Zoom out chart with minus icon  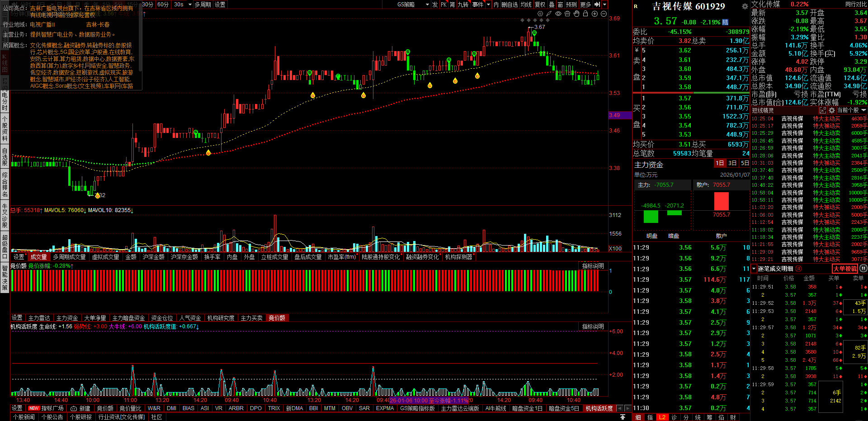point(604,14)
